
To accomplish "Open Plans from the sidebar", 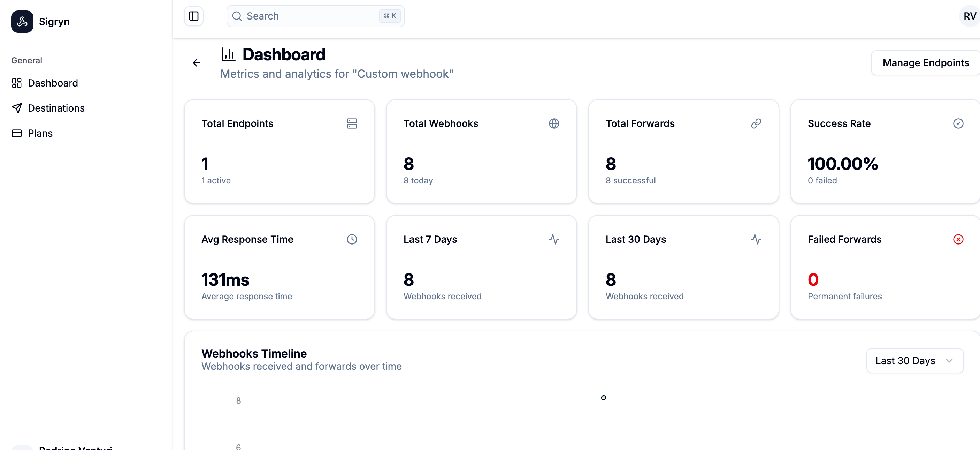I will pyautogui.click(x=40, y=133).
